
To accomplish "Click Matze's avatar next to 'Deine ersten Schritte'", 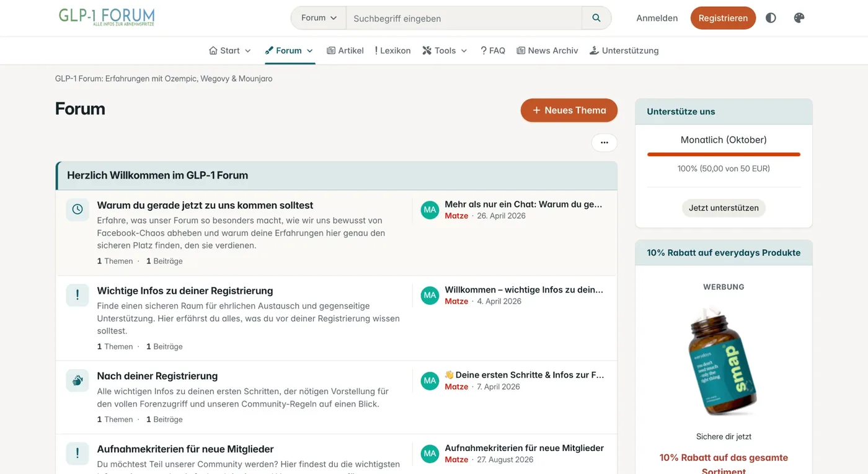I will click(x=430, y=381).
